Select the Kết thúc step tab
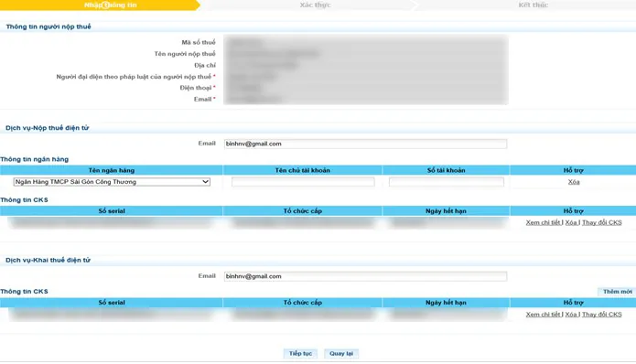 pos(533,5)
